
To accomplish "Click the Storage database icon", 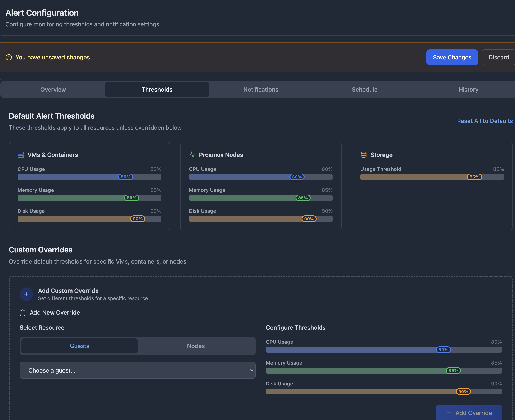I will 364,155.
